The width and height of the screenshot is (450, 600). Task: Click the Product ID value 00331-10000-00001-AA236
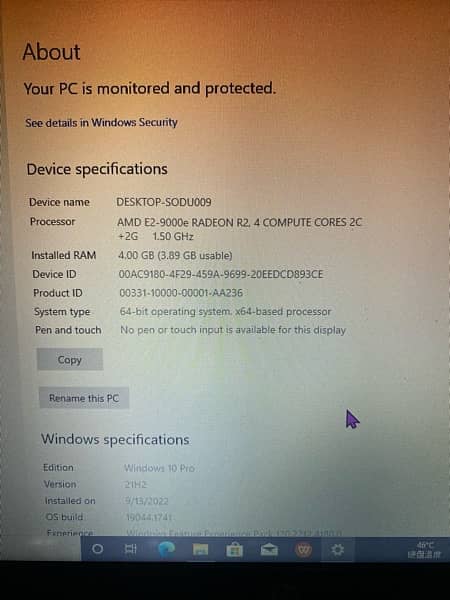(181, 293)
